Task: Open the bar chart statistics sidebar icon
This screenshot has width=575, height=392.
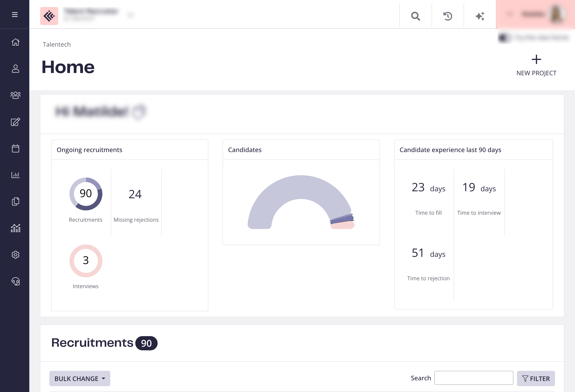Action: tap(15, 175)
